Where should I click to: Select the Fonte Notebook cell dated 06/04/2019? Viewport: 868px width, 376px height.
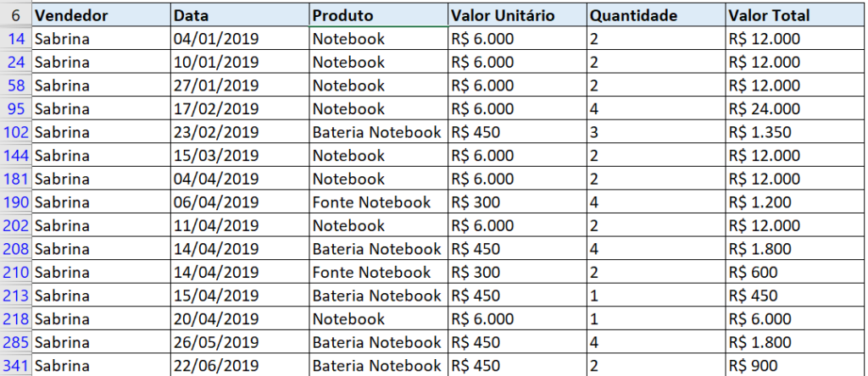379,202
